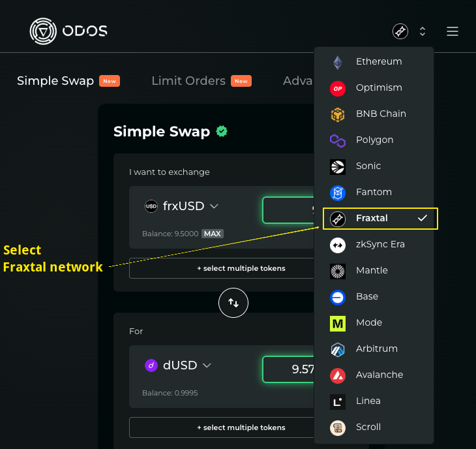476x449 pixels.
Task: Click the MAX balance button
Action: click(x=212, y=234)
